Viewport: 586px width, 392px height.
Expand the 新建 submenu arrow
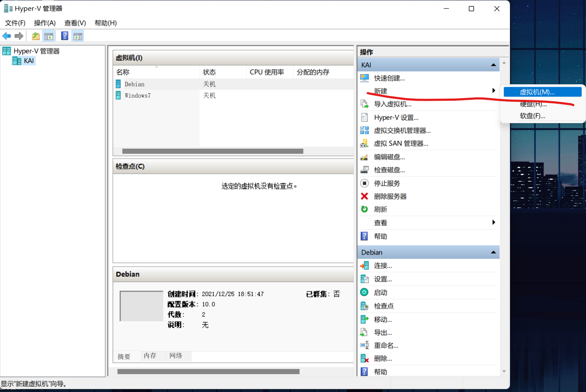pos(493,90)
